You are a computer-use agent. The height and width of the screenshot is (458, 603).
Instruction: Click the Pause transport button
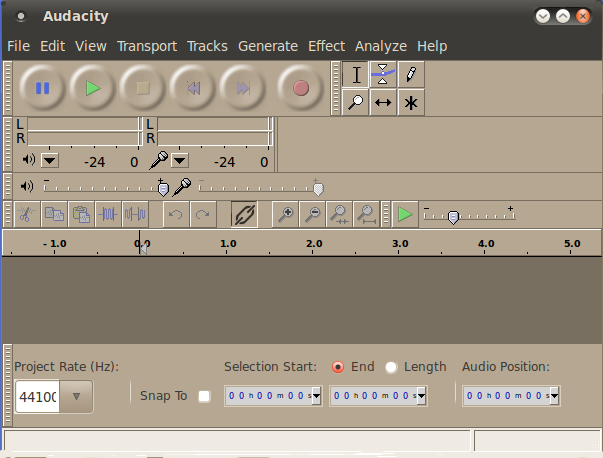tap(42, 88)
